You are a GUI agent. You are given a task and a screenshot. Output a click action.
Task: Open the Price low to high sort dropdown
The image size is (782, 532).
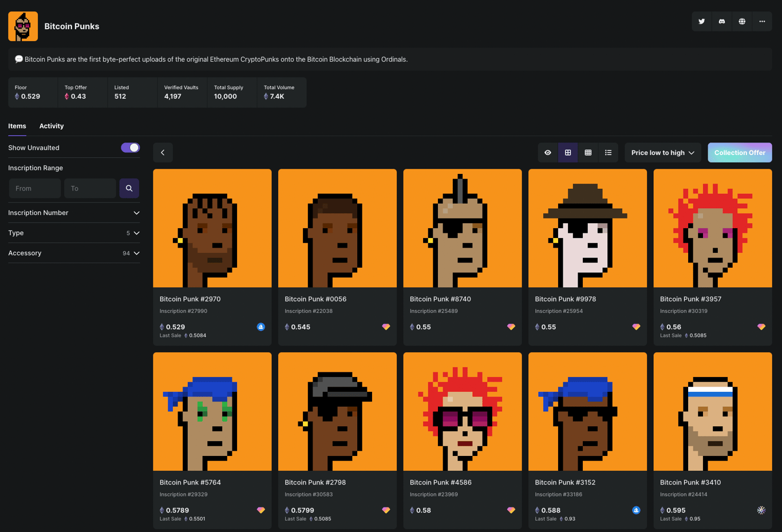click(x=663, y=153)
